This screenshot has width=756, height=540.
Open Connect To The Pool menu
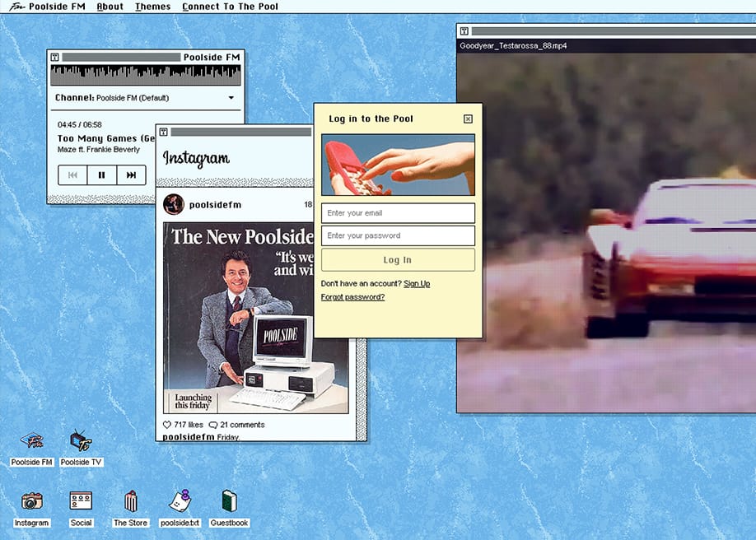[x=230, y=7]
